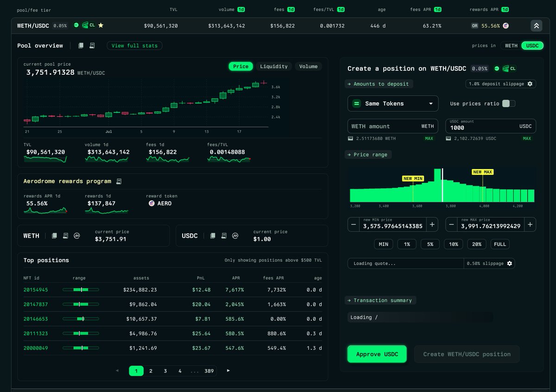Go to positions page 389
556x392 pixels.
coord(209,371)
